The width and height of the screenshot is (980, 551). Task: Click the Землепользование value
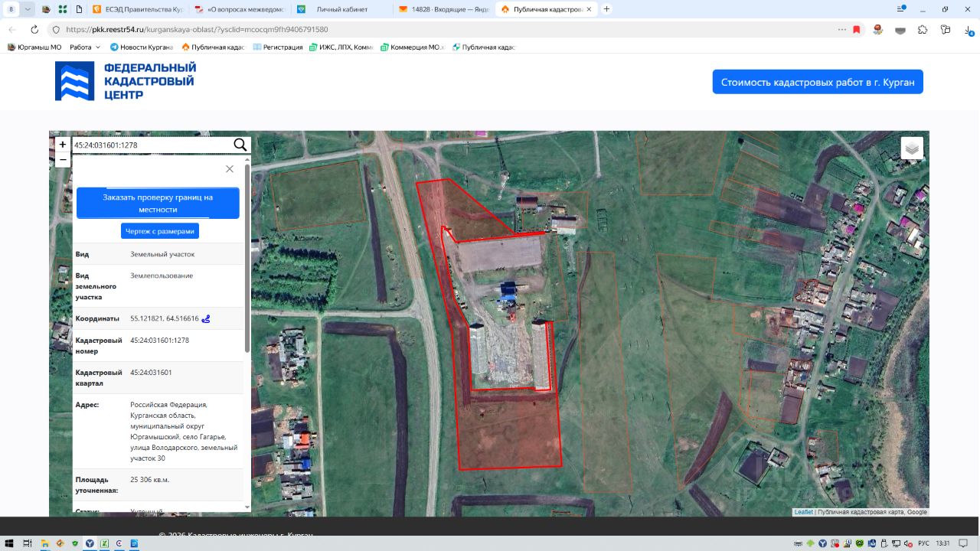[162, 275]
